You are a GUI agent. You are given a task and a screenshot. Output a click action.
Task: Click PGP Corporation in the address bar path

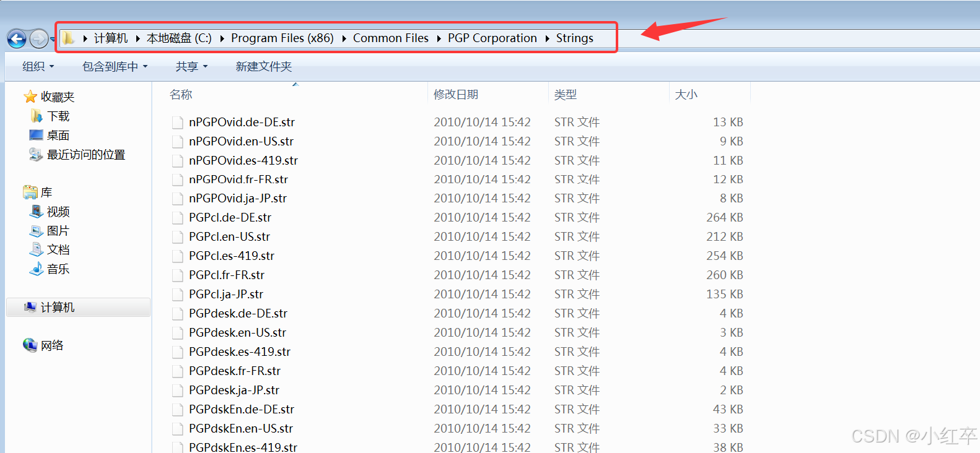click(492, 38)
